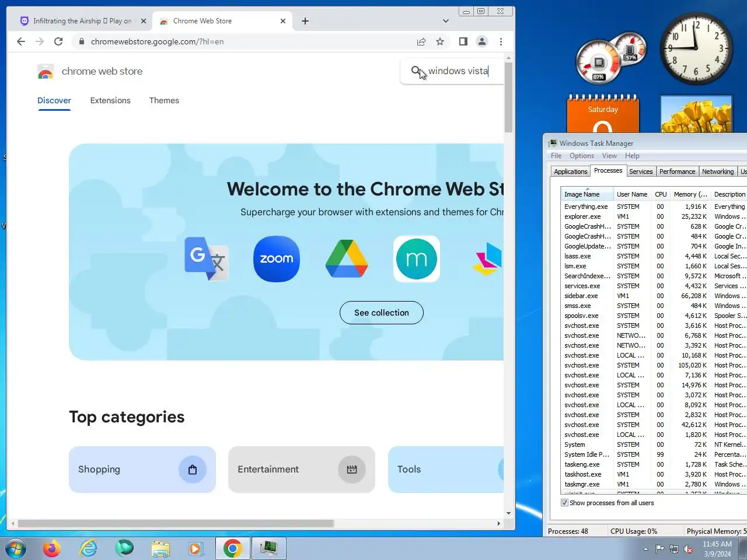Viewport: 747px width, 560px height.
Task: Open the Themes section
Action: click(164, 100)
